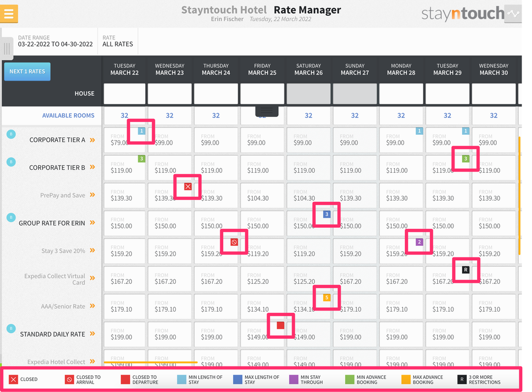532x392 pixels.
Task: Expand Expedia Collect Virtual Card row
Action: 93,279
